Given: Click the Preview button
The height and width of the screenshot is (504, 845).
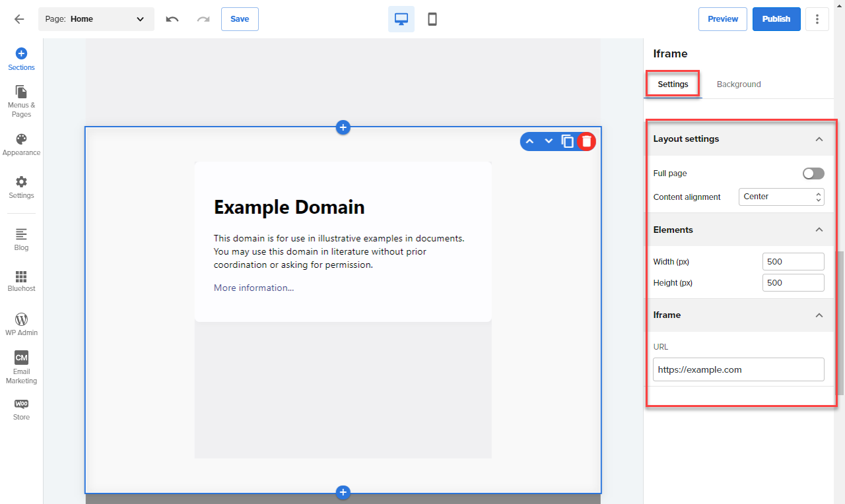Looking at the screenshot, I should tap(723, 19).
